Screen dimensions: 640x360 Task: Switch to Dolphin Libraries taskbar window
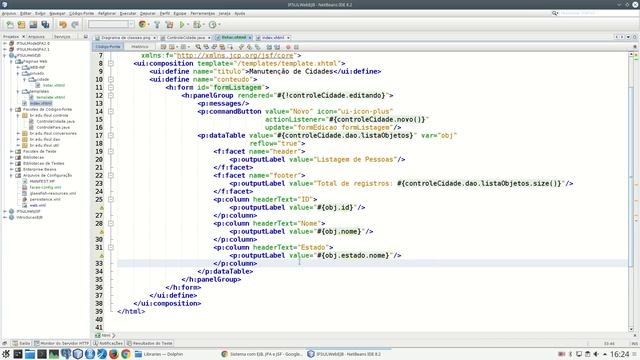159,354
